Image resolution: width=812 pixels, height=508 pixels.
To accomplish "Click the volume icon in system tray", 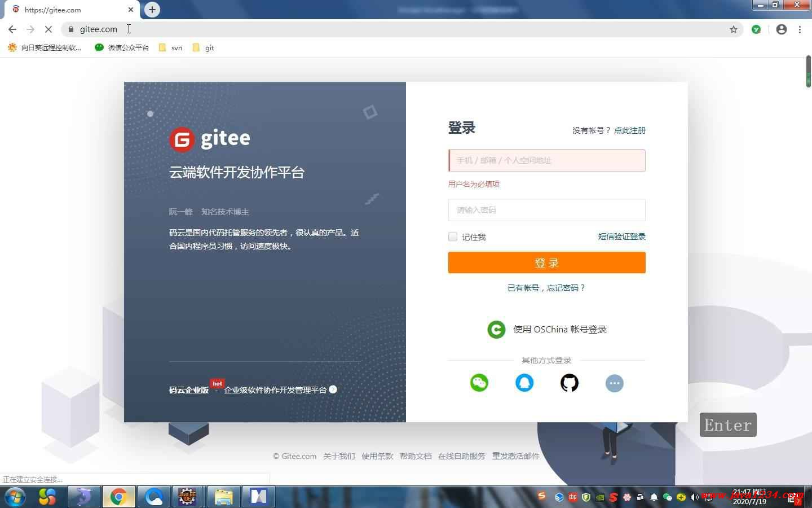I will 694,497.
